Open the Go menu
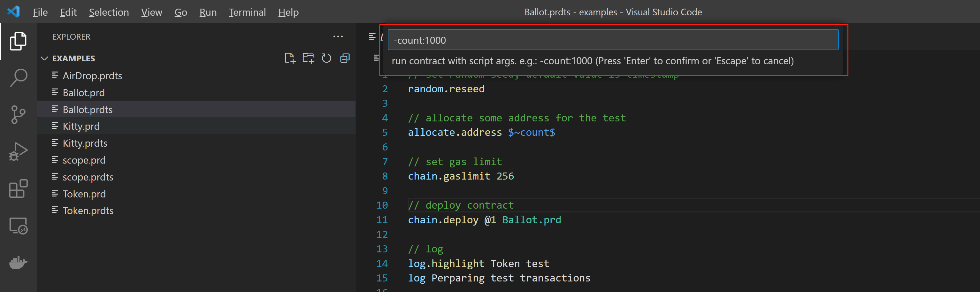980x292 pixels. point(181,12)
